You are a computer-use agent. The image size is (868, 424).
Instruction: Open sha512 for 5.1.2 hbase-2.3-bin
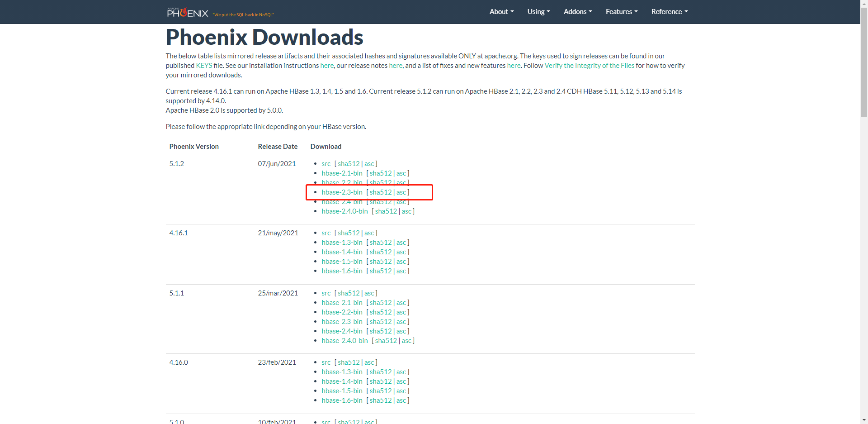pyautogui.click(x=381, y=192)
